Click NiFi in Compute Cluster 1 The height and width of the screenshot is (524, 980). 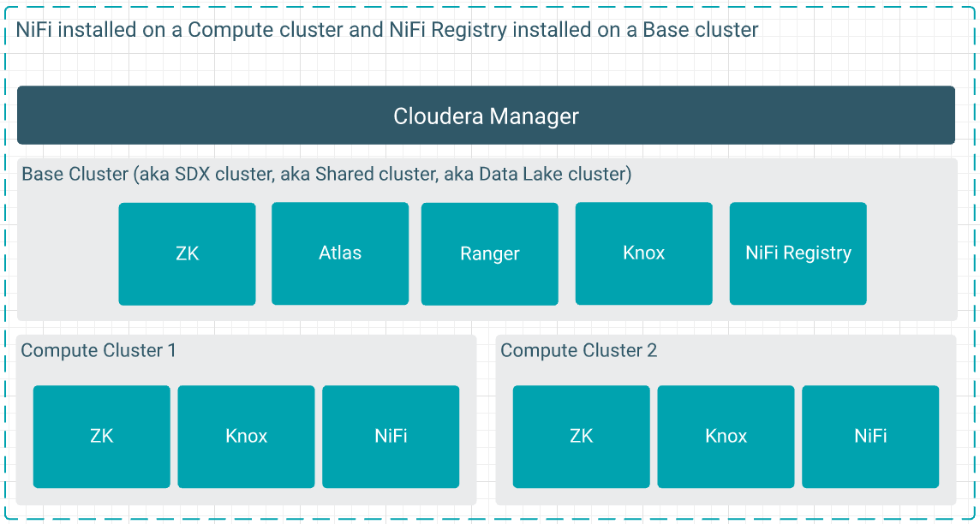[x=391, y=436]
